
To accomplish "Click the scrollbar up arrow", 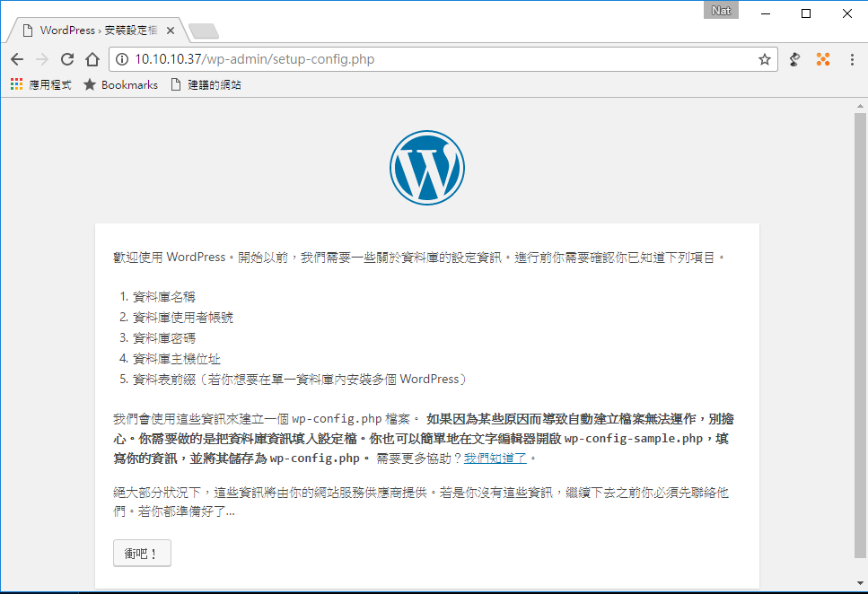I will tap(860, 106).
